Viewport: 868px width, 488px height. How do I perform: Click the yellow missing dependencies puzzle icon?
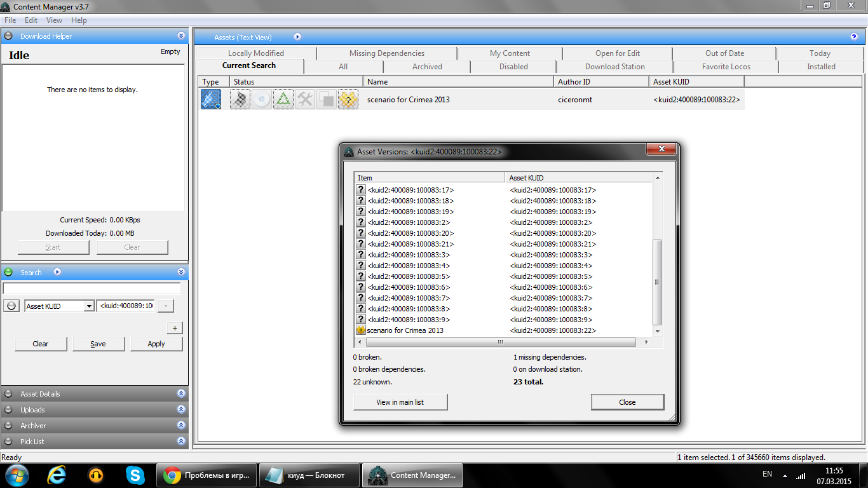360,330
